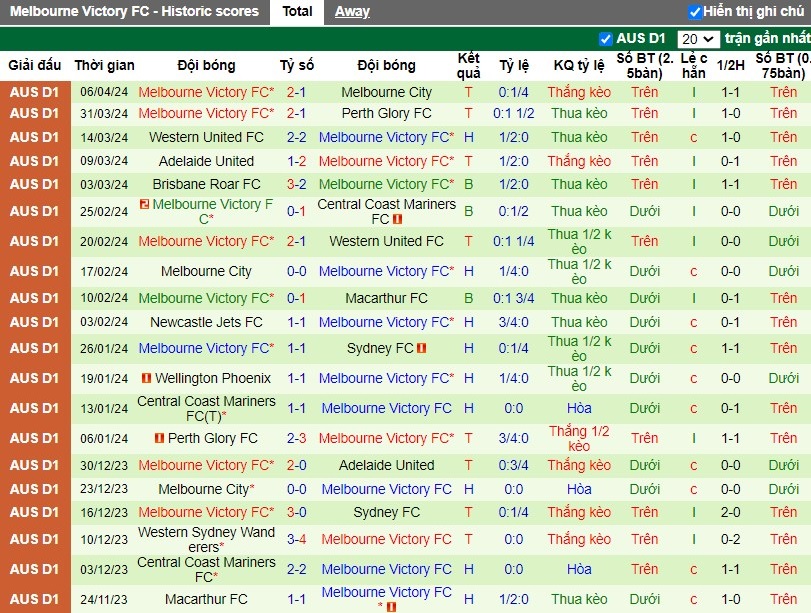The height and width of the screenshot is (613, 811).
Task: Click Melbourne Victory FC Historic scores title
Action: (134, 11)
